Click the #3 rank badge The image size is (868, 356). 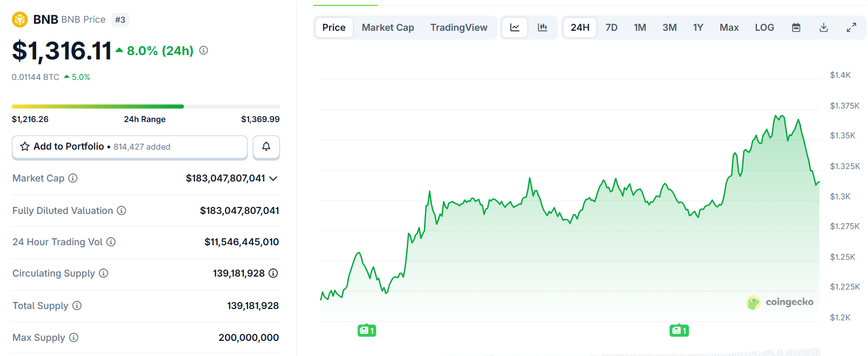click(120, 20)
